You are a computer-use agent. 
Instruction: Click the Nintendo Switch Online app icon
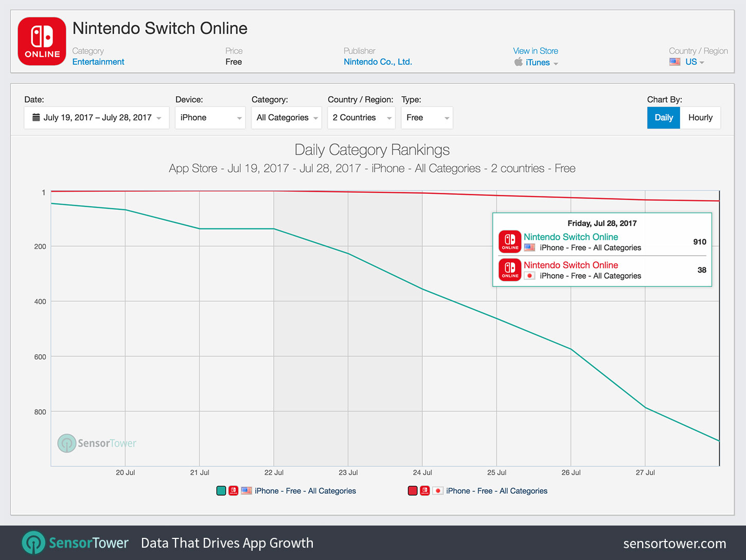click(x=42, y=42)
